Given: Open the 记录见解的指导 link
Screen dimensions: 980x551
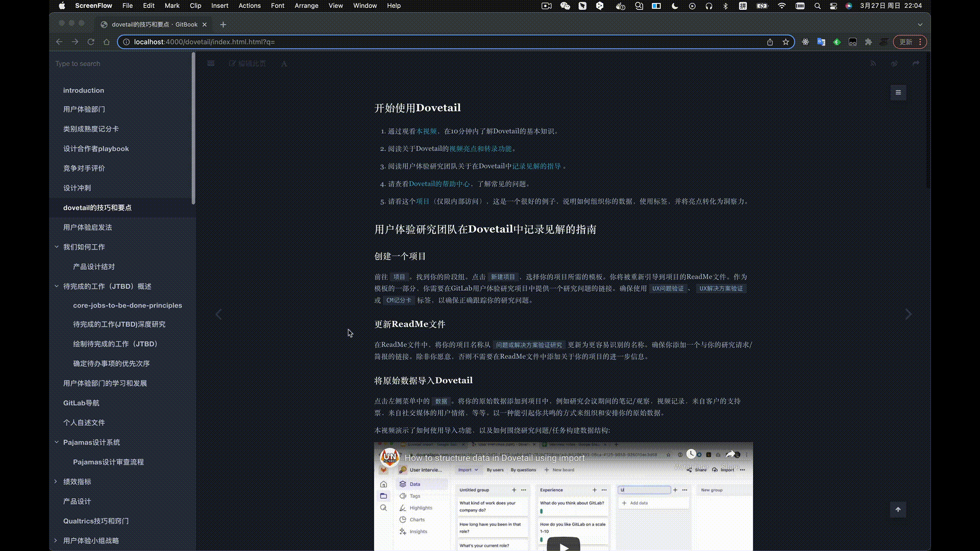Looking at the screenshot, I should point(536,166).
